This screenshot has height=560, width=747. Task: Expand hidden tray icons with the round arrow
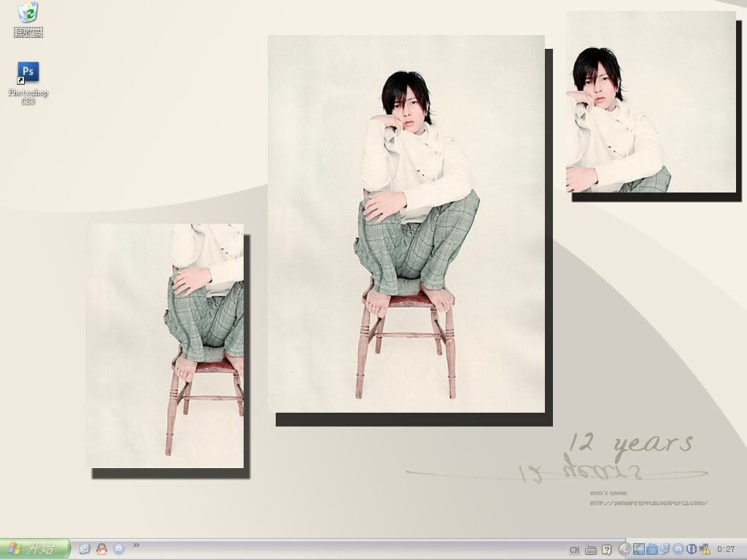(624, 549)
